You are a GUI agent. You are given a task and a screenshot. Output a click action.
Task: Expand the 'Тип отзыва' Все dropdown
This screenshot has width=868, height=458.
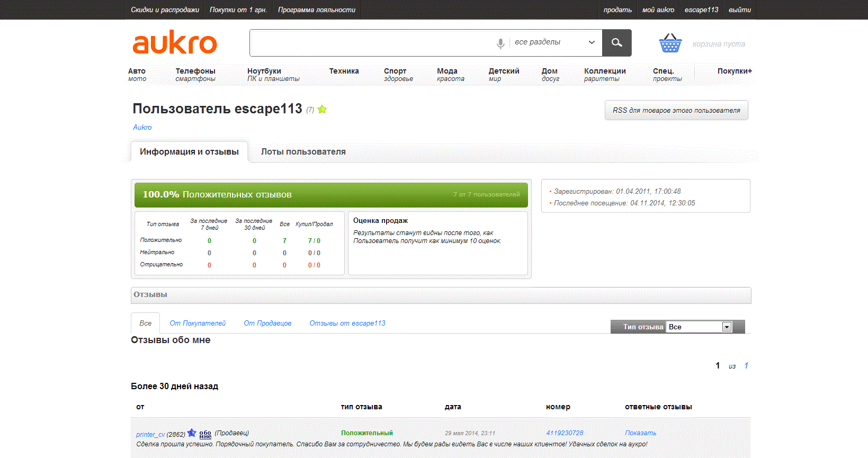(700, 327)
